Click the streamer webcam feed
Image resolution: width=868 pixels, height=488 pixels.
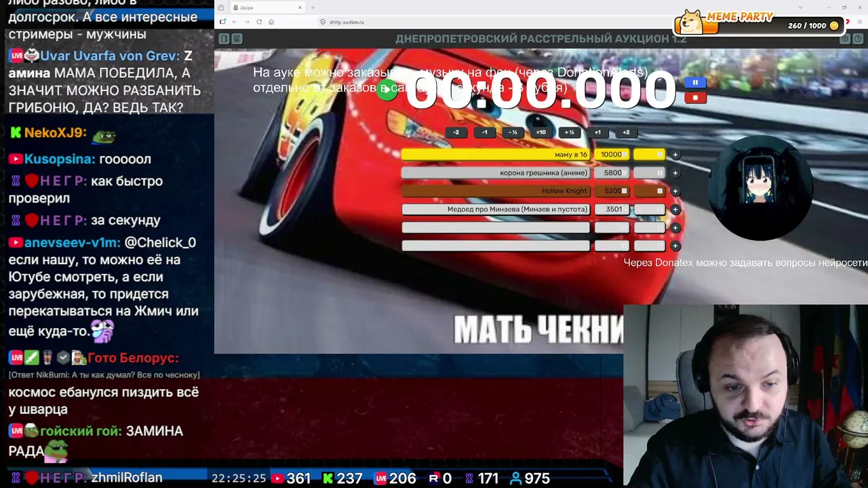tap(745, 396)
